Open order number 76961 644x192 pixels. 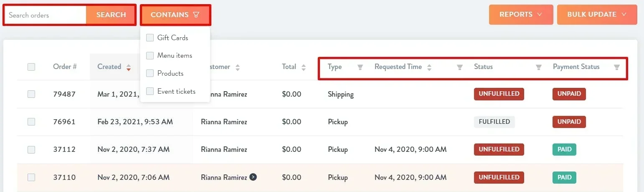pyautogui.click(x=64, y=122)
